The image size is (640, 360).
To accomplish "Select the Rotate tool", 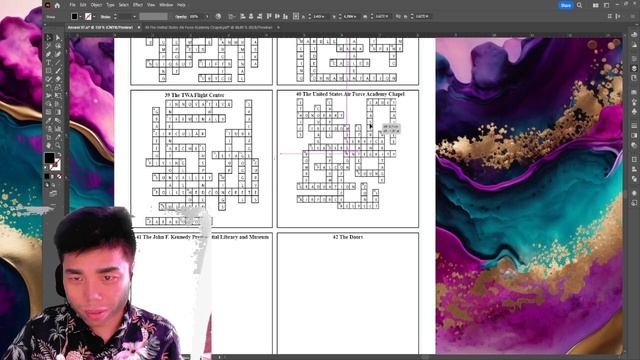I will click(x=49, y=87).
